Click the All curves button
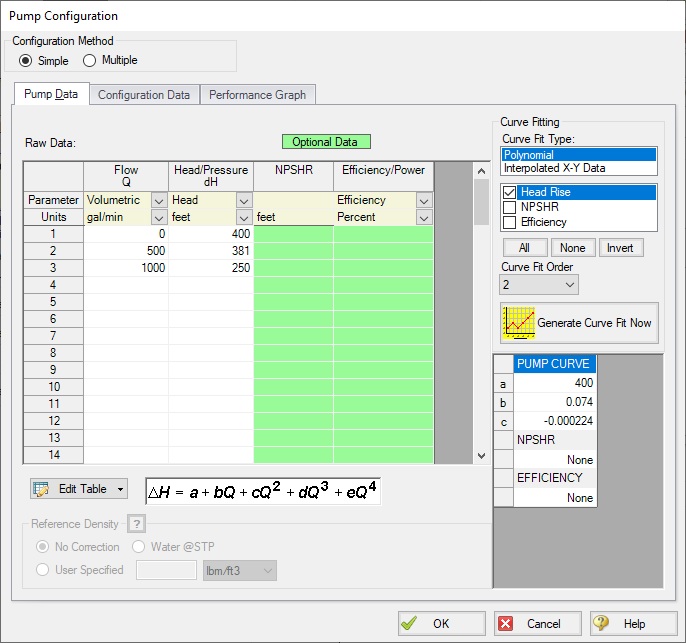Image resolution: width=686 pixels, height=643 pixels. pyautogui.click(x=523, y=247)
